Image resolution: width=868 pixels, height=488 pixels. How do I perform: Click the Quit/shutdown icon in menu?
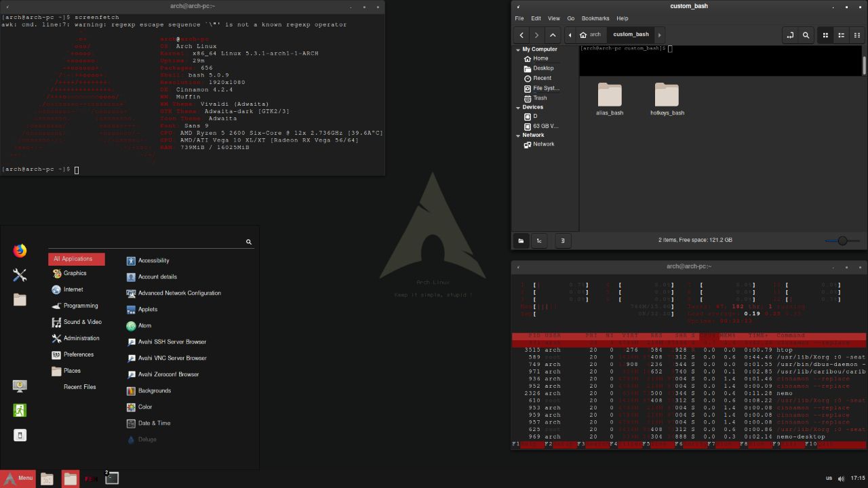20,435
